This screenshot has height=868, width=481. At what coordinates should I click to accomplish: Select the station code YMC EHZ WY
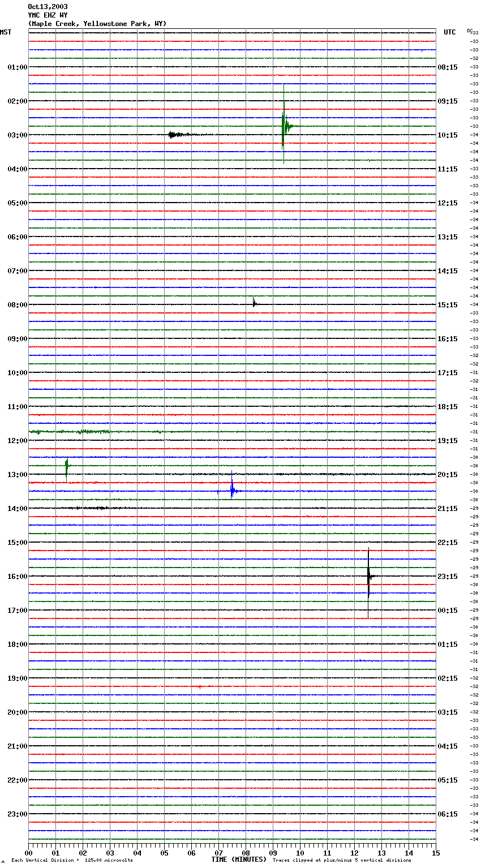(x=48, y=15)
